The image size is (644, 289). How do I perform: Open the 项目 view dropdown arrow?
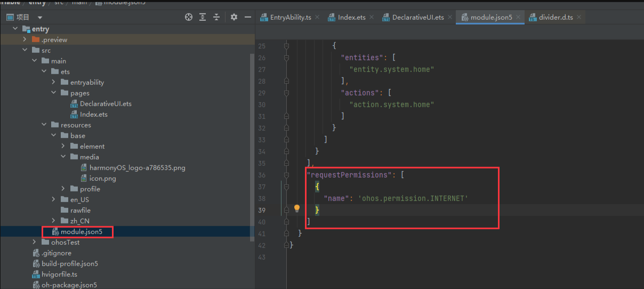point(40,18)
